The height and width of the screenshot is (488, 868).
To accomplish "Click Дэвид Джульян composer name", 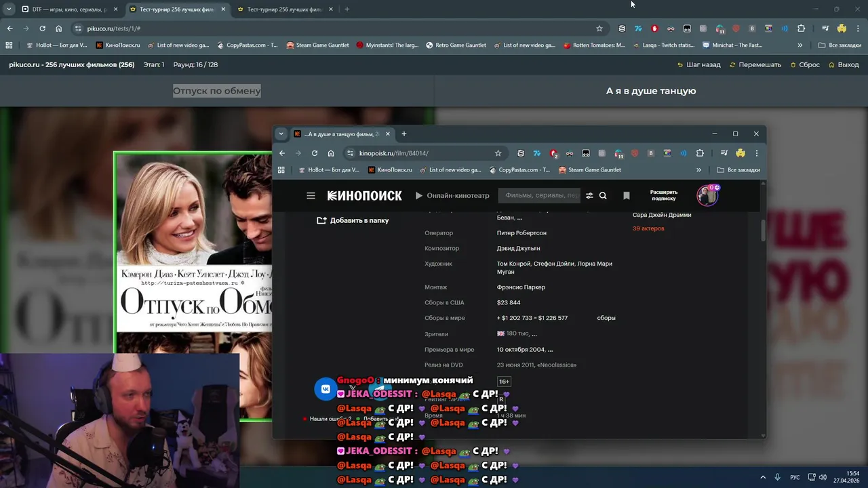I will click(x=518, y=248).
